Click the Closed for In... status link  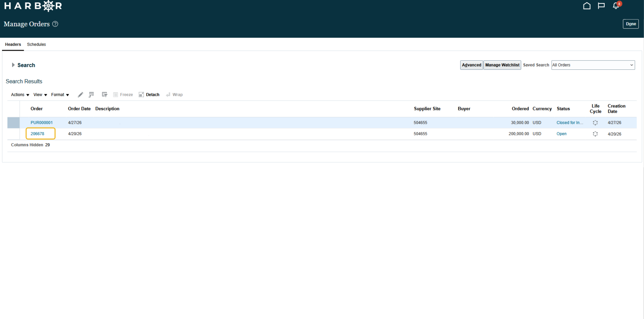[570, 123]
